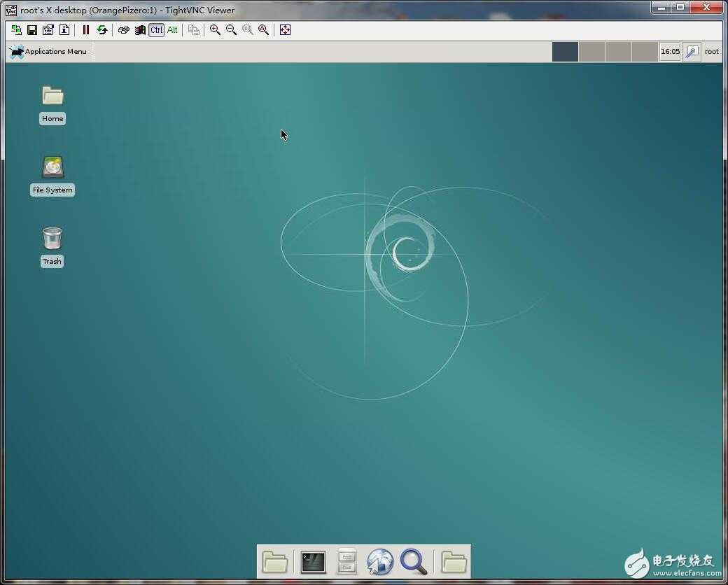This screenshot has width=728, height=585.
Task: Send Ctrl+Alt+Del with the keys icon
Action: click(123, 30)
